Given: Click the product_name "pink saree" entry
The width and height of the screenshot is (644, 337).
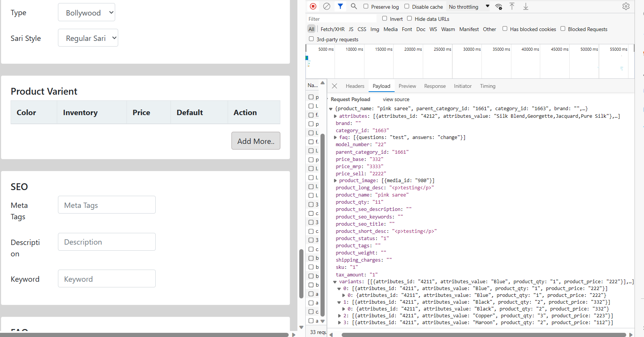Looking at the screenshot, I should point(372,195).
